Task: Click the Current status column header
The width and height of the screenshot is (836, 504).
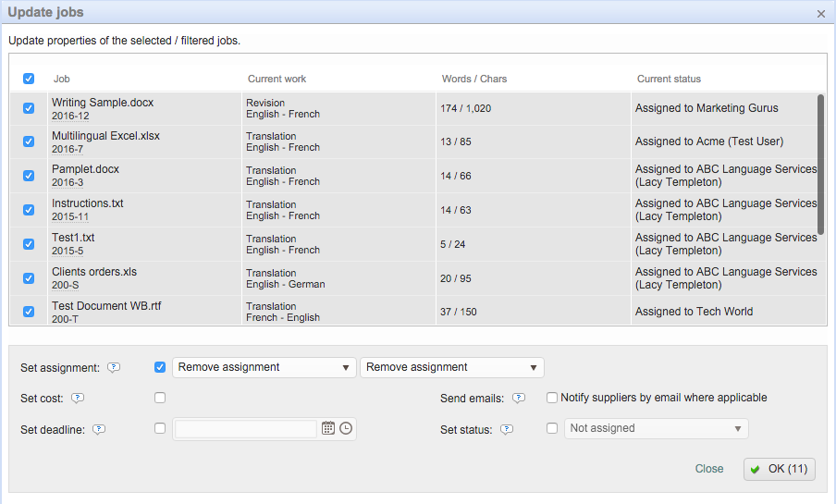Action: coord(669,79)
